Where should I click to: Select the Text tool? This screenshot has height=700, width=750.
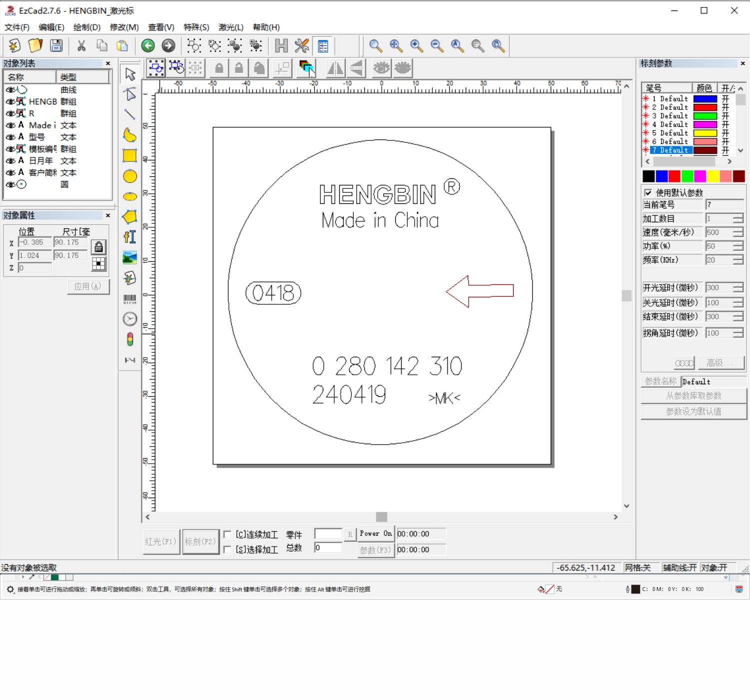tap(130, 237)
